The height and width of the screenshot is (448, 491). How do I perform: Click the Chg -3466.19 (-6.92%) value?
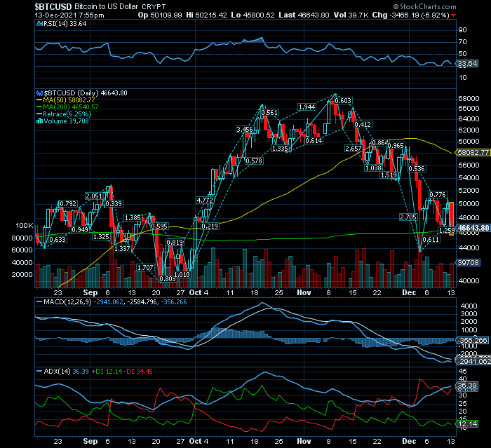coord(411,15)
